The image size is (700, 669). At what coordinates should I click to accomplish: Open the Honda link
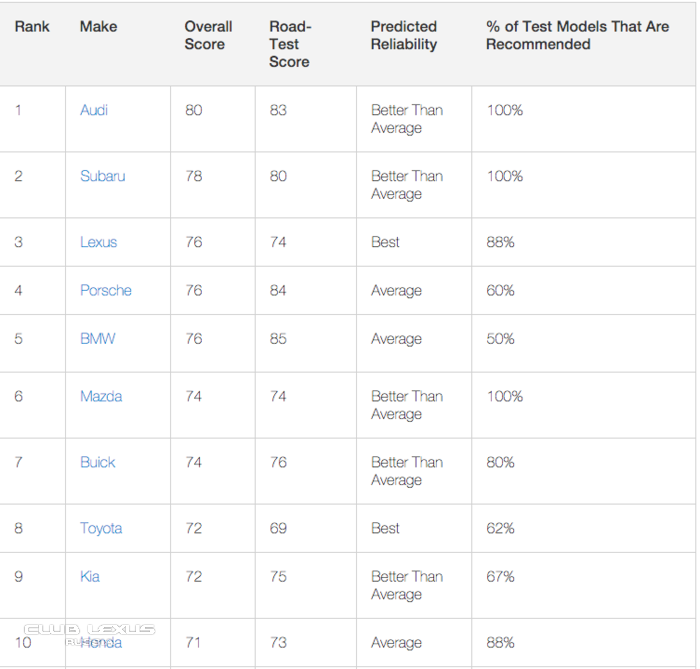point(101,643)
